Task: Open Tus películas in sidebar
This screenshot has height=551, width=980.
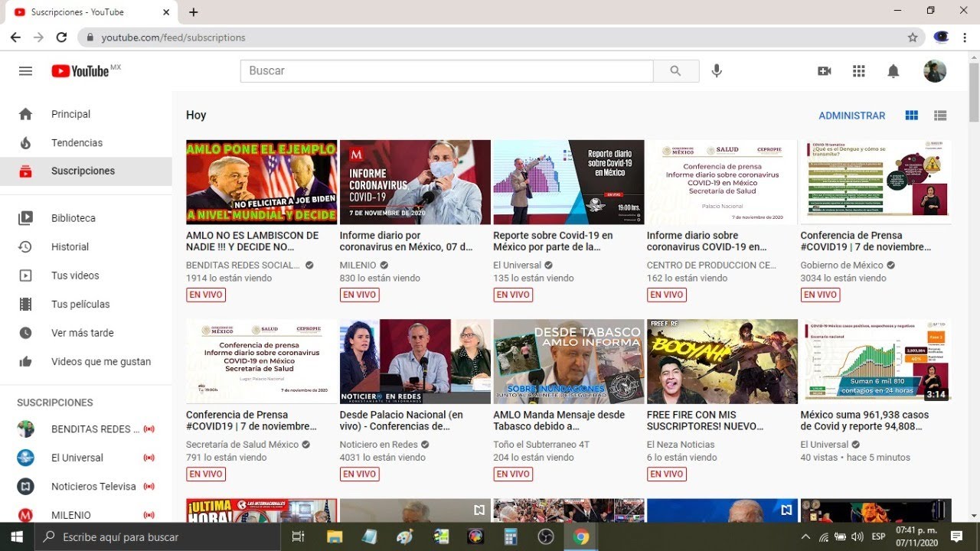Action: (x=86, y=304)
